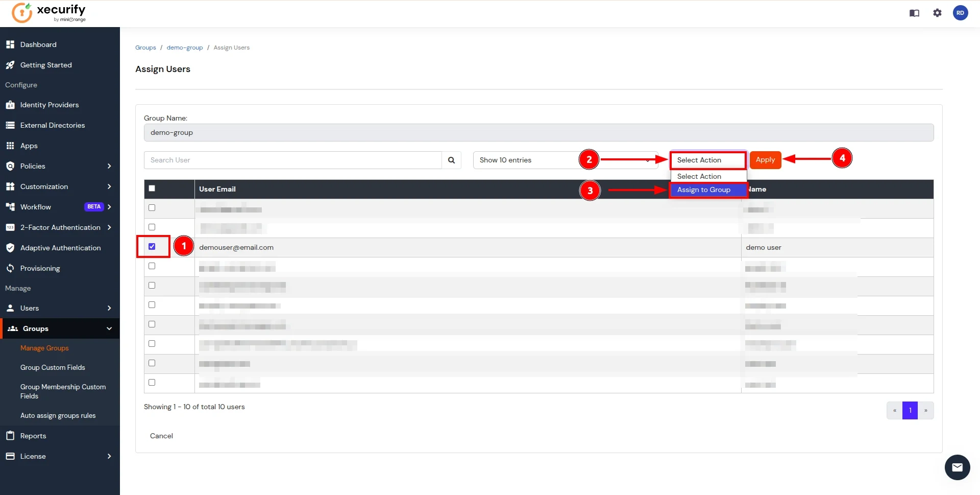Screen dimensions: 980x495
Task: Choose Assign to Group from the action menu
Action: [x=704, y=190]
